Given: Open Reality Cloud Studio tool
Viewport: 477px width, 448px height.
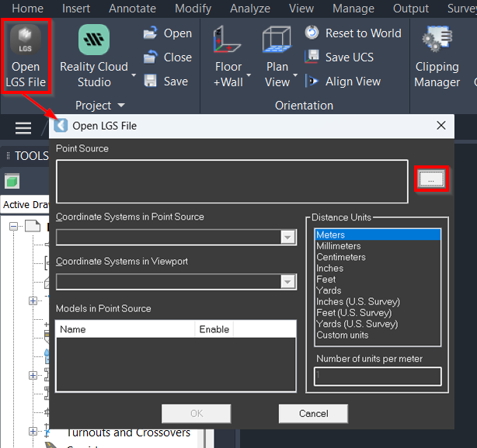Looking at the screenshot, I should tap(95, 41).
